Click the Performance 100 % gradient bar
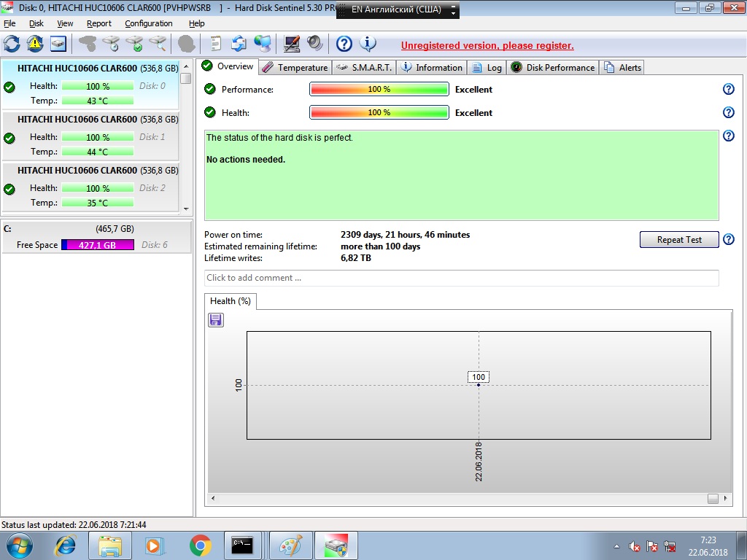Viewport: 747px width, 560px height. pos(379,89)
